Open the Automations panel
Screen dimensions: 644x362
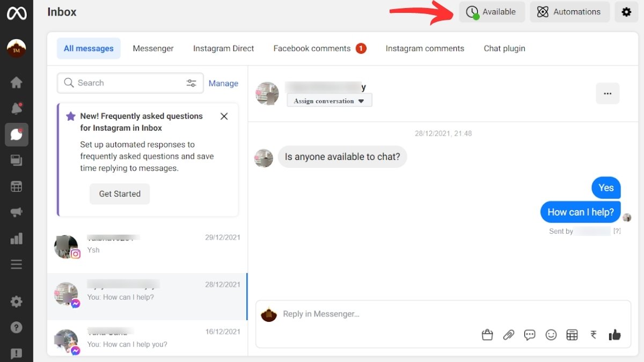[x=569, y=12]
